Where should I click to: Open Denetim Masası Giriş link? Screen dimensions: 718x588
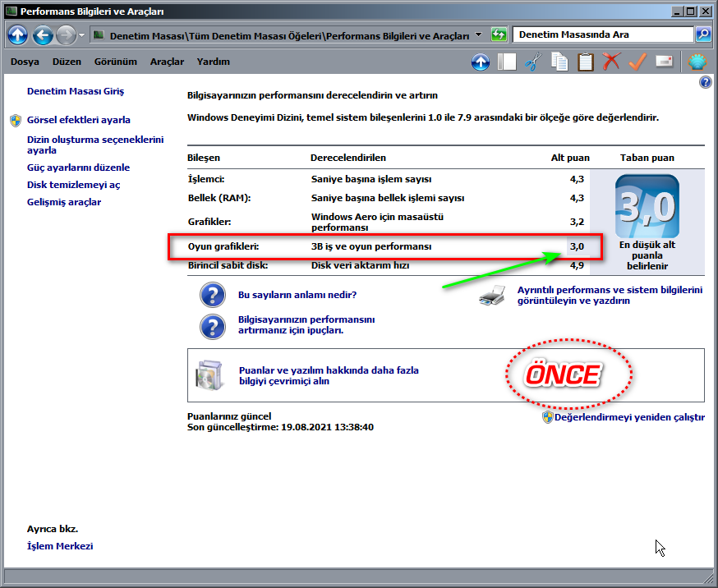(x=76, y=91)
